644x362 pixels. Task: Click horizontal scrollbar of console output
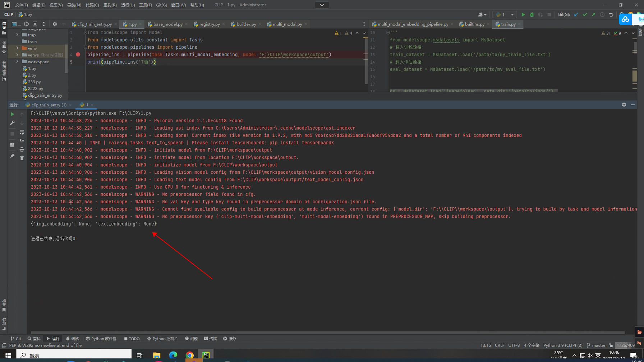point(327,333)
